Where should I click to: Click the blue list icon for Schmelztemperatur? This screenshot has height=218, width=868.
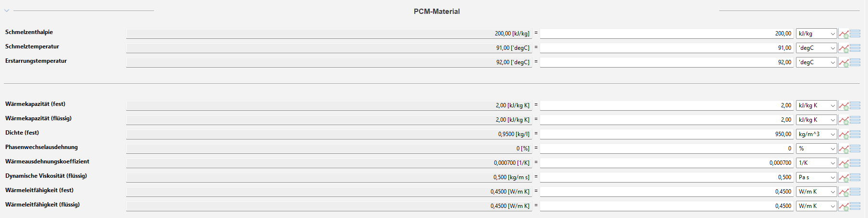[855, 48]
